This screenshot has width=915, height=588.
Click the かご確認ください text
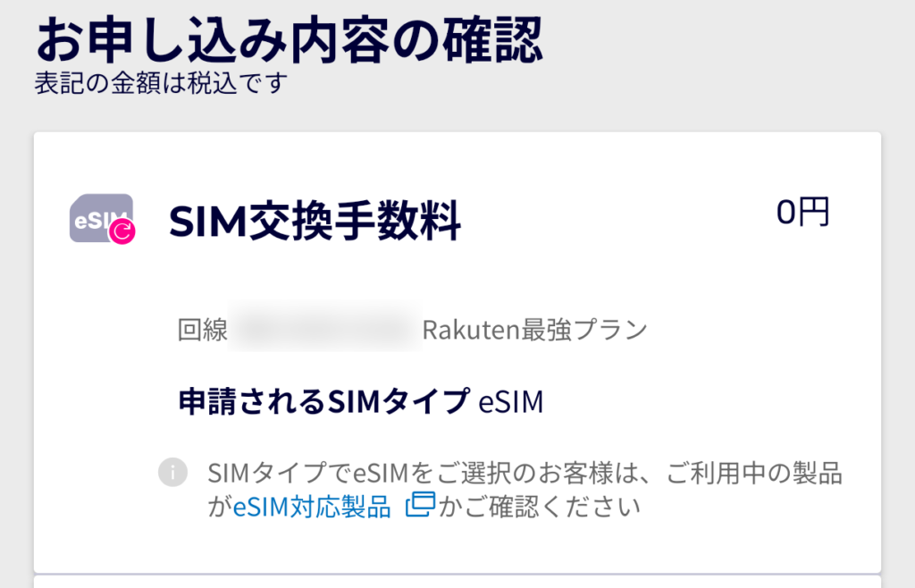tap(540, 508)
